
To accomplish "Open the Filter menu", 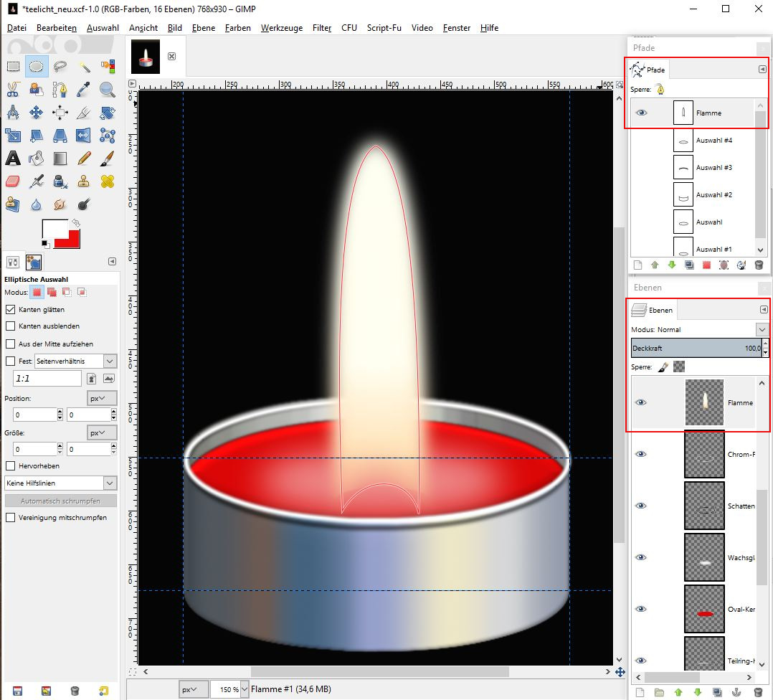I will (x=322, y=28).
